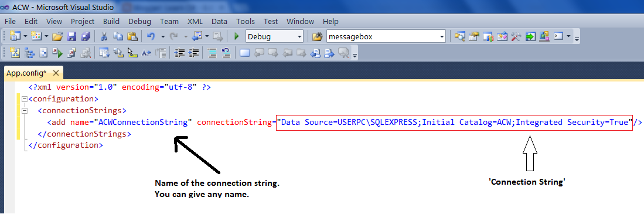This screenshot has width=644, height=214.
Task: Click the Open File folder icon
Action: 57,36
